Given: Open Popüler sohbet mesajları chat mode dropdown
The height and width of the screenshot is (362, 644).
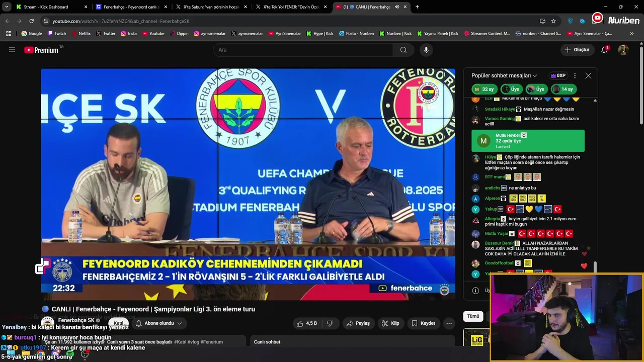Looking at the screenshot, I should [504, 75].
